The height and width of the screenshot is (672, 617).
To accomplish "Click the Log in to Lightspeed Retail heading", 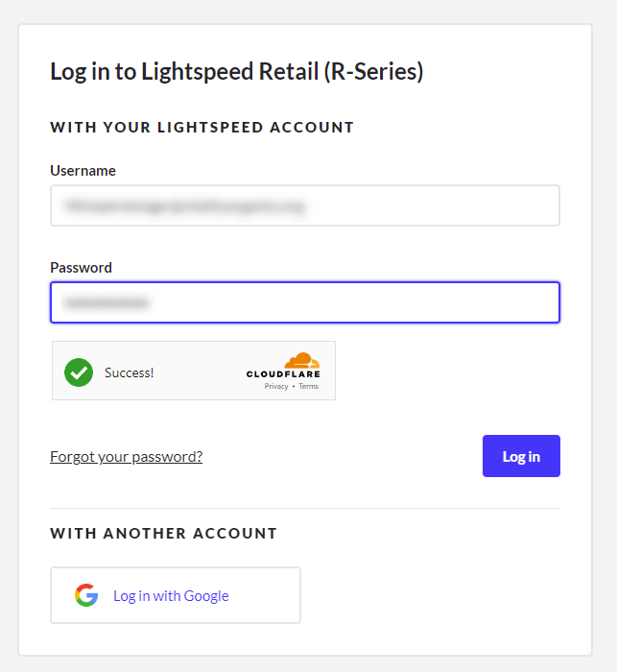I will (237, 72).
